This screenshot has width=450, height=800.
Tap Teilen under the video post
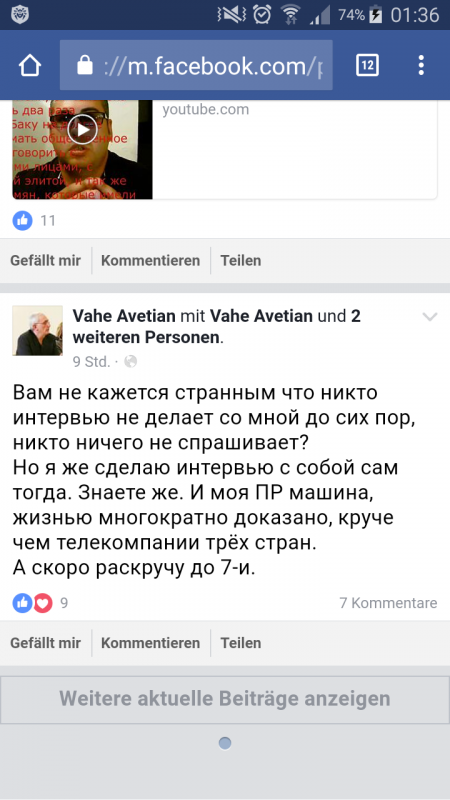tap(241, 261)
